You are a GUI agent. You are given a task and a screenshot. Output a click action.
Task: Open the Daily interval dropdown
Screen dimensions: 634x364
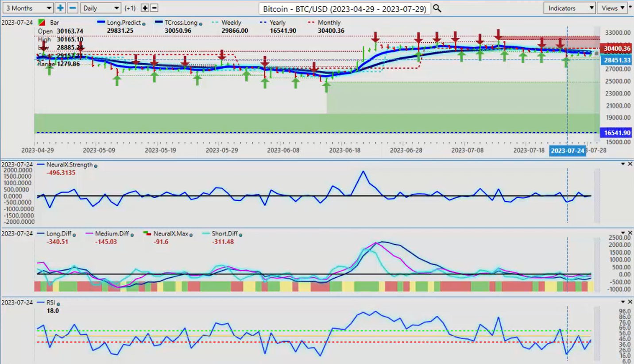point(101,8)
